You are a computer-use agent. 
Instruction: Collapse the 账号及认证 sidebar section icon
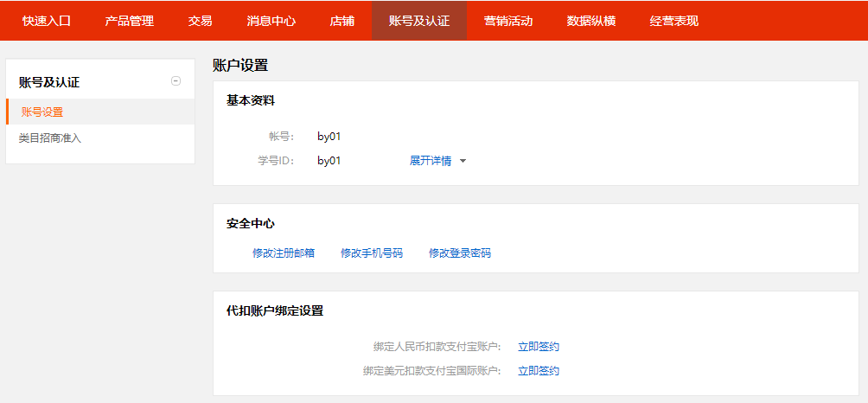[x=176, y=81]
